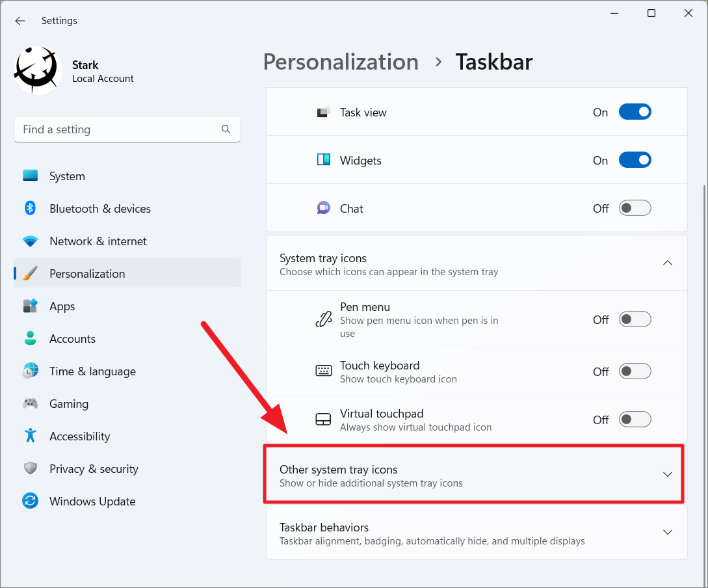708x588 pixels.
Task: Collapse the System tray icons section
Action: pos(667,263)
